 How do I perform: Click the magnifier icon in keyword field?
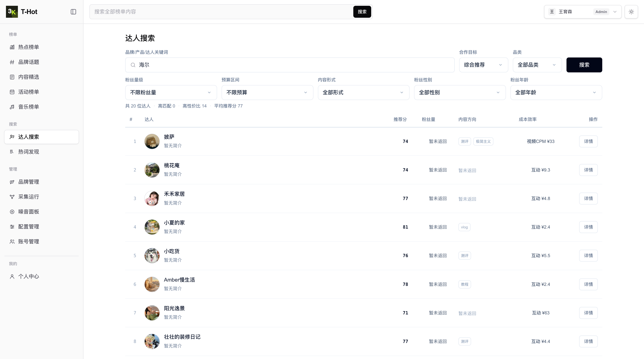tap(133, 65)
